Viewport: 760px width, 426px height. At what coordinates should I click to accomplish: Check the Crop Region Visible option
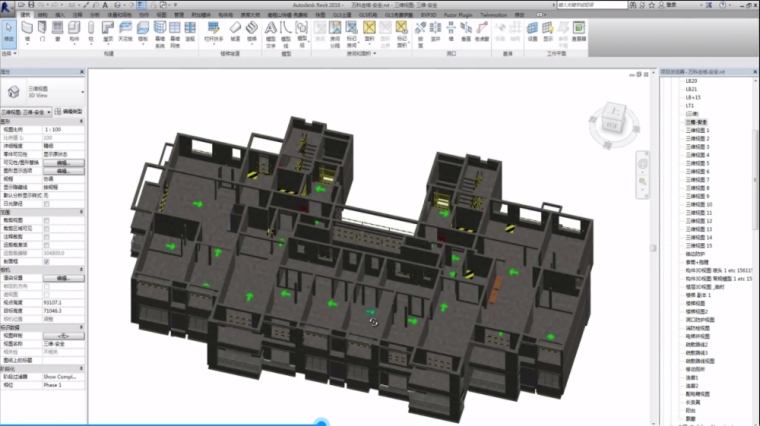coord(47,227)
